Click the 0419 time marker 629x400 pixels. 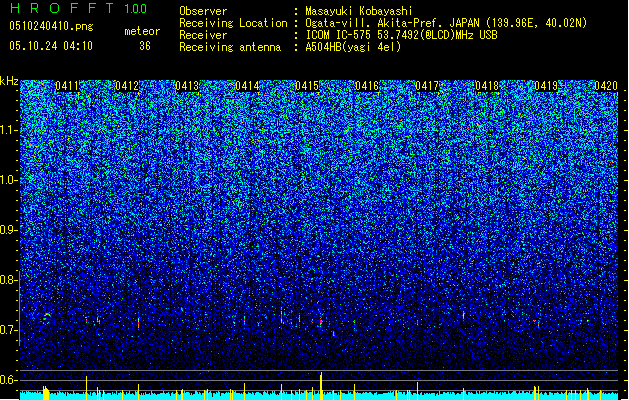click(x=546, y=86)
